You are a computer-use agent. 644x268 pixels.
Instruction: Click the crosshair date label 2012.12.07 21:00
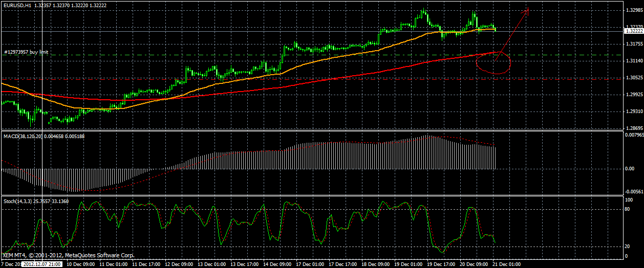42,264
